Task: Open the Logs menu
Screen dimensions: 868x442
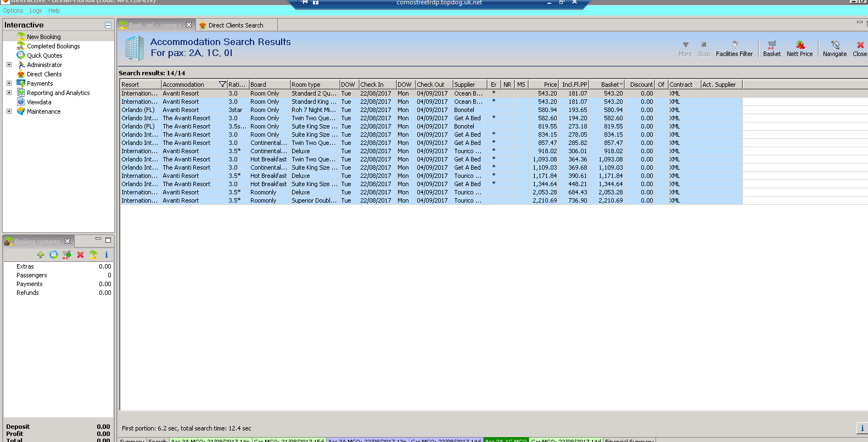Action: pos(36,10)
